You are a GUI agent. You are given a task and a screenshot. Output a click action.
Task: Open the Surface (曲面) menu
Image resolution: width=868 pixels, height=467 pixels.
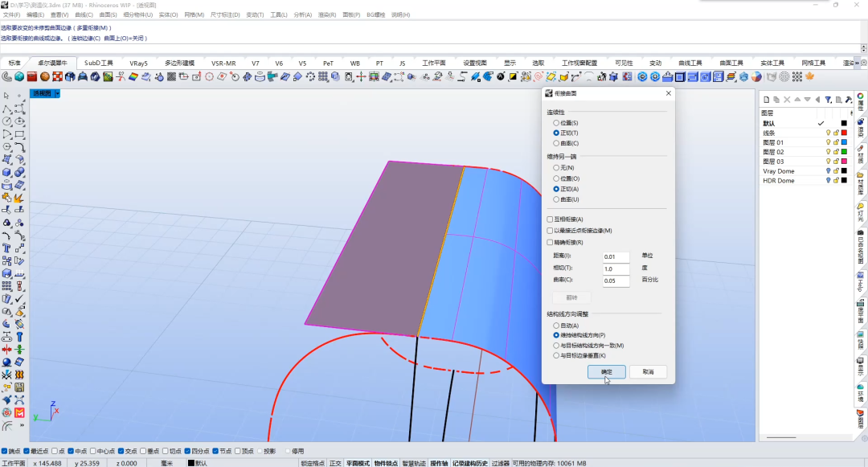(108, 15)
